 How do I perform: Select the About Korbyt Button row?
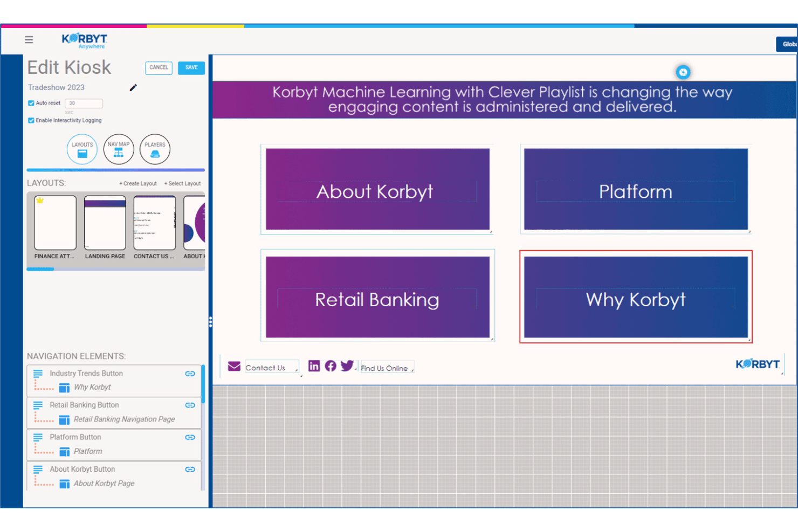click(114, 476)
